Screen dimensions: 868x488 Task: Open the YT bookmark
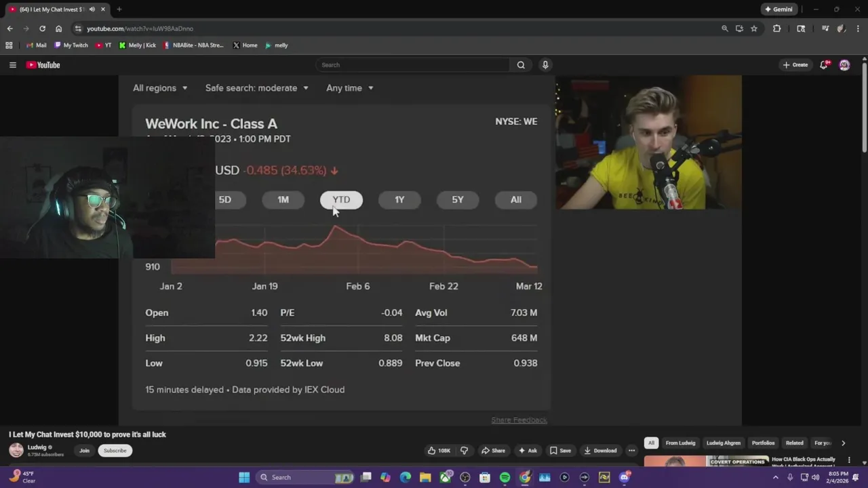pyautogui.click(x=103, y=45)
